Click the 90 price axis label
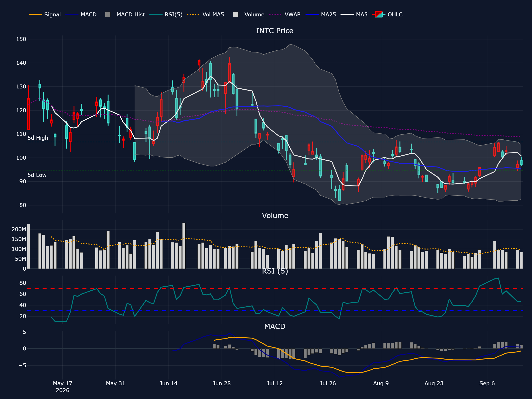The image size is (532, 399). click(x=23, y=182)
